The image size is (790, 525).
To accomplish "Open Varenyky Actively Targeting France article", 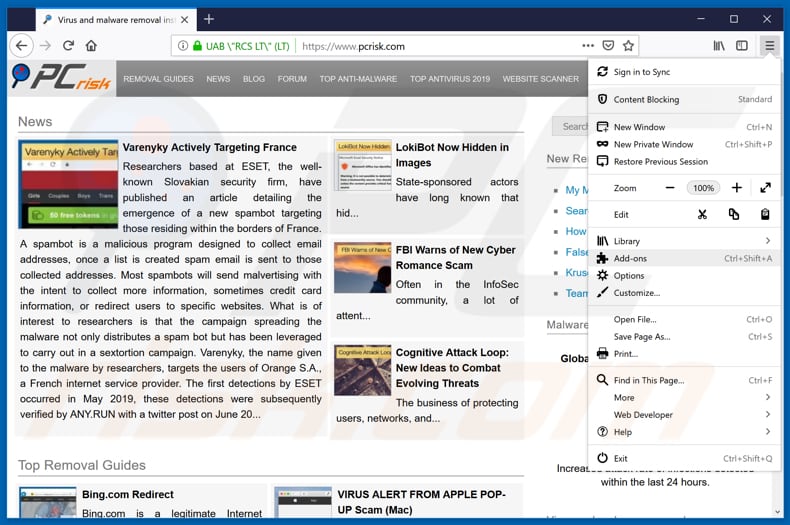I will 210,148.
